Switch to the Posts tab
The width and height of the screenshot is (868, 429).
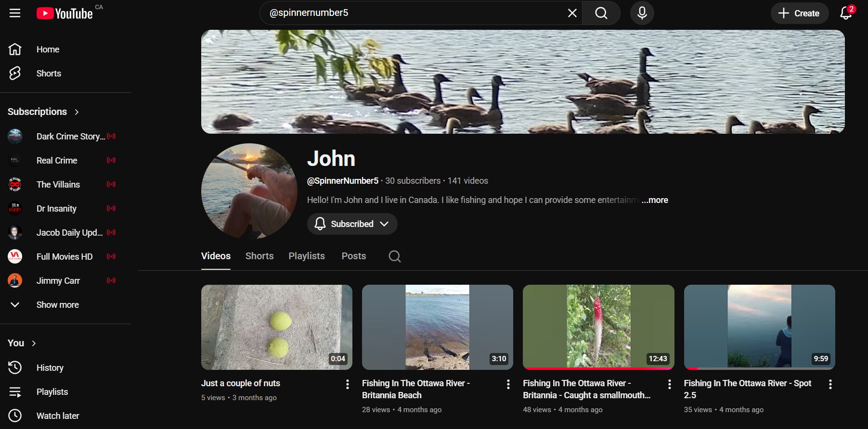tap(353, 256)
